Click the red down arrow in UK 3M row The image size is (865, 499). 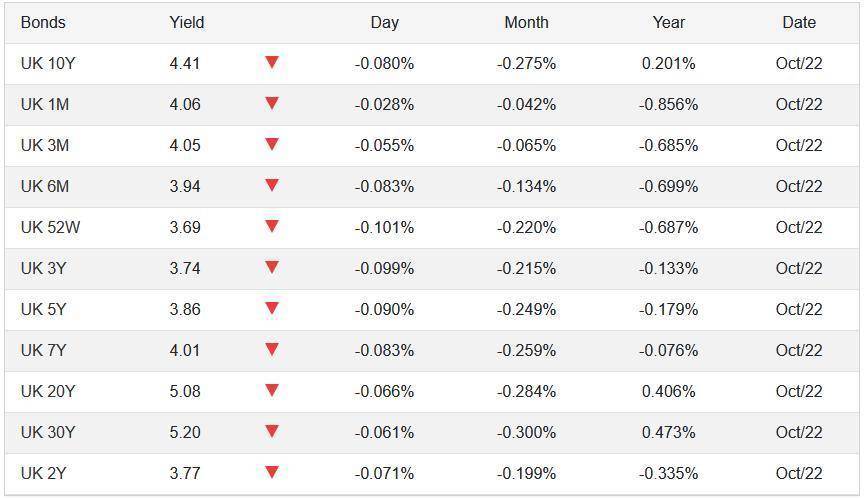point(271,145)
